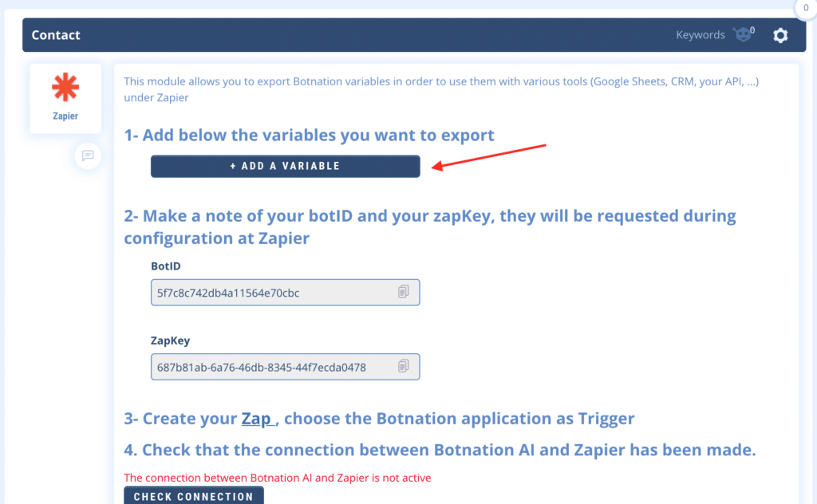Select the Zapier label under the logo
Image resolution: width=817 pixels, height=504 pixels.
(x=65, y=116)
